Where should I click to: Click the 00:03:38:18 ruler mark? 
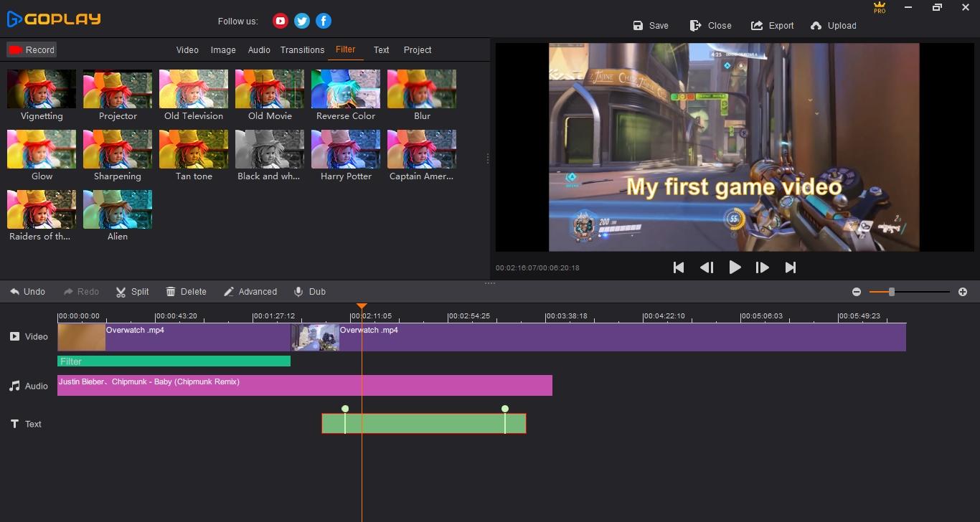pos(567,316)
